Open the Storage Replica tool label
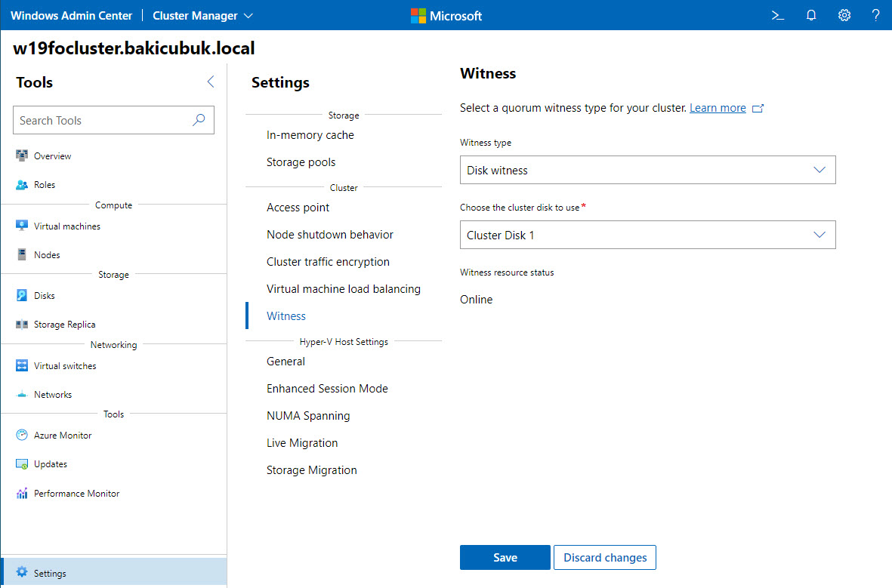Screen dimensions: 892x588 pyautogui.click(x=64, y=324)
